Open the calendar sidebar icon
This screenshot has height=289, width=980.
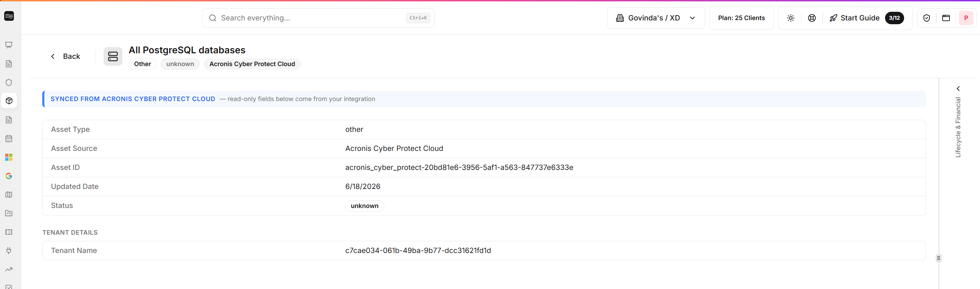(x=9, y=138)
